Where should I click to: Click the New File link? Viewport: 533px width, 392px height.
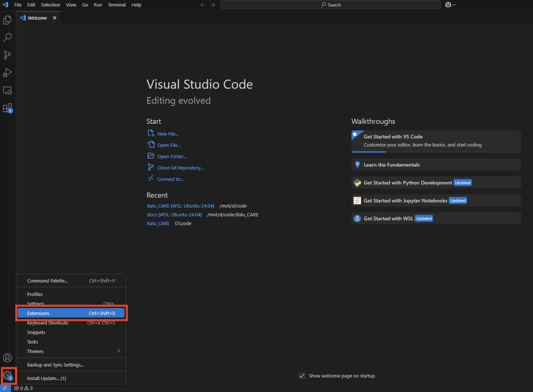168,134
